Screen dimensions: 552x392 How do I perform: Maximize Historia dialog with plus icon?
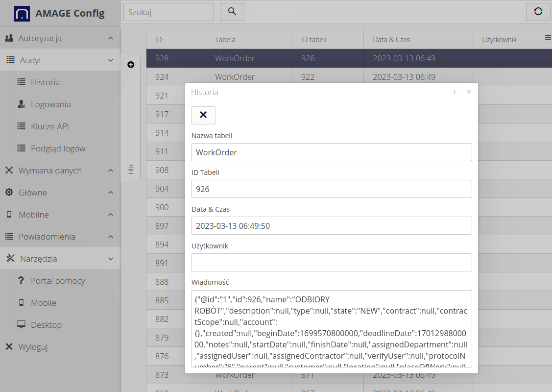455,92
